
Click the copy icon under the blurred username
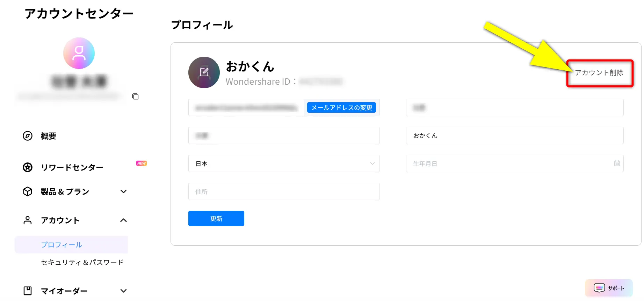[136, 97]
